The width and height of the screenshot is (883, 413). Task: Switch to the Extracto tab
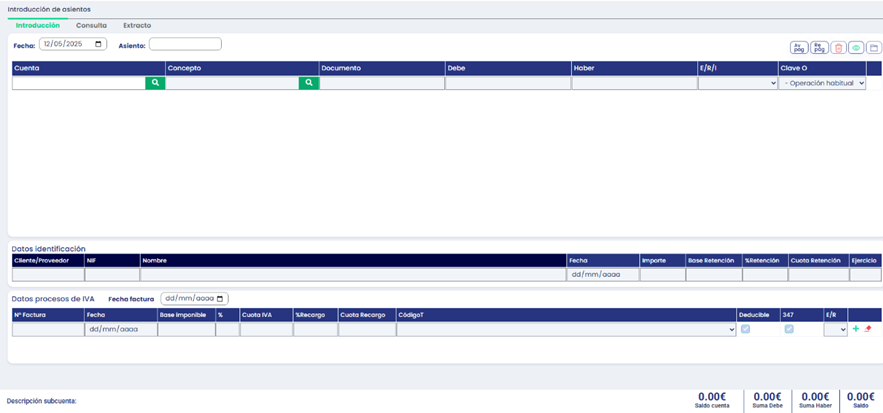137,25
